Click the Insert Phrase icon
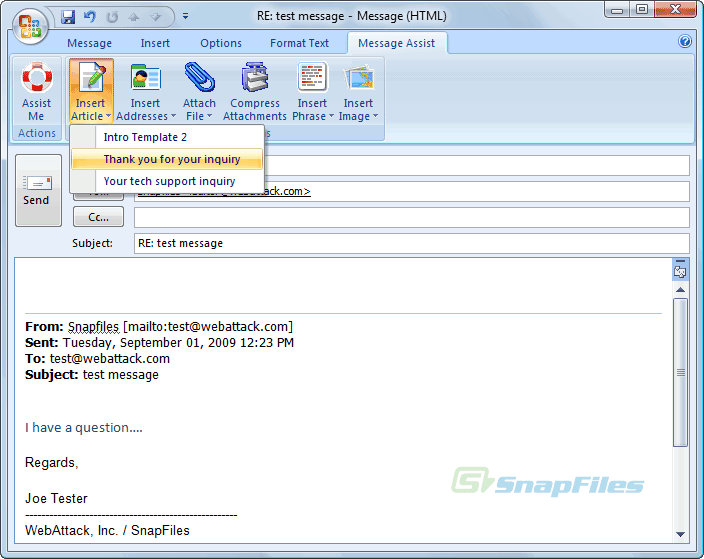Viewport: 704px width, 559px height. tap(312, 77)
